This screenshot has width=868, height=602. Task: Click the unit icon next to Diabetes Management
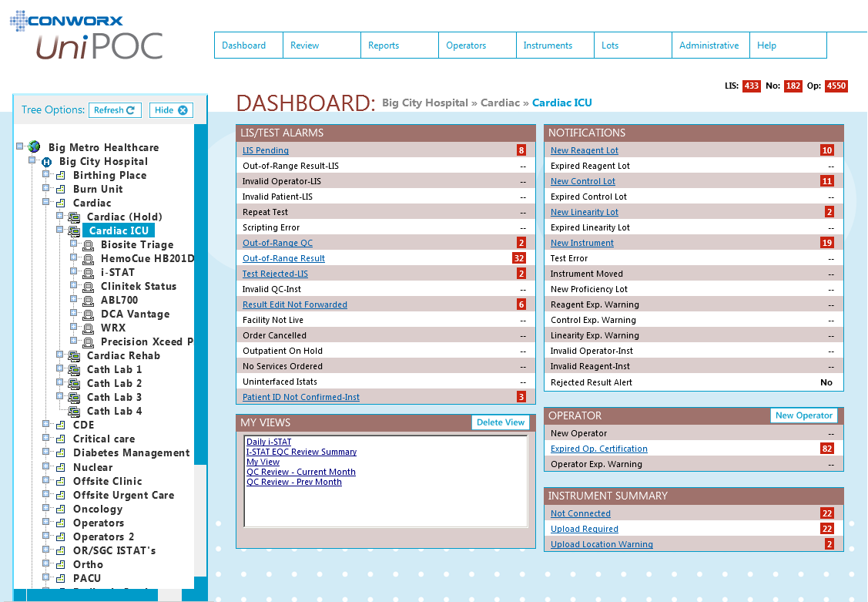pos(60,453)
